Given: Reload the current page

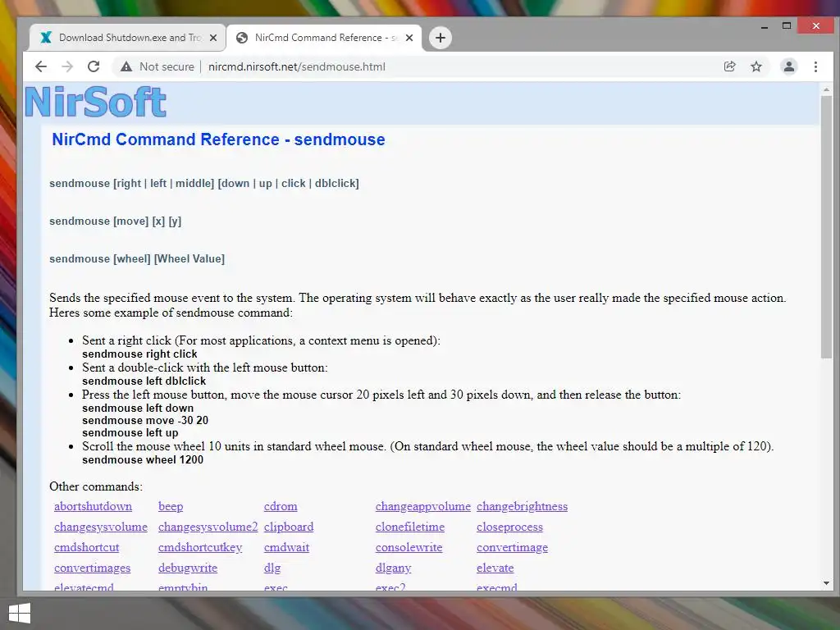Looking at the screenshot, I should [x=94, y=66].
